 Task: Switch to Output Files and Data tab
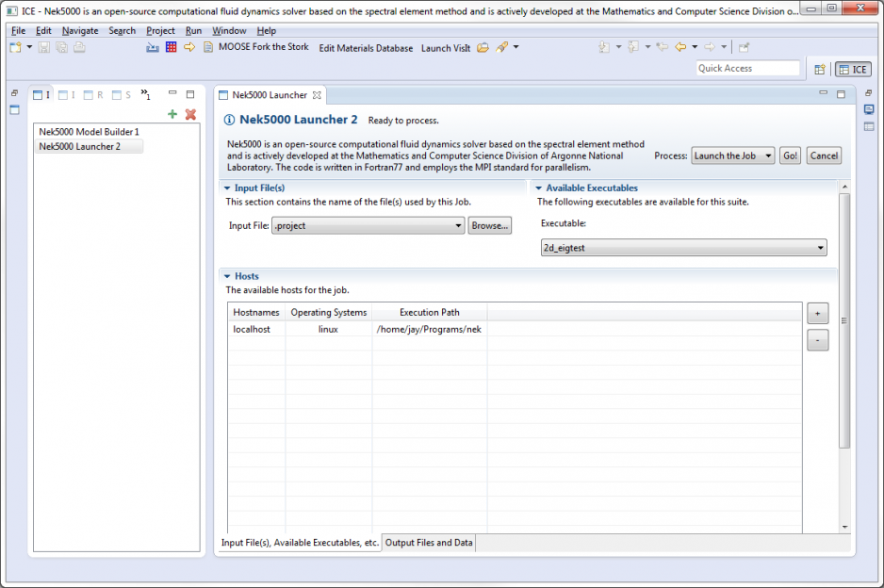point(429,543)
